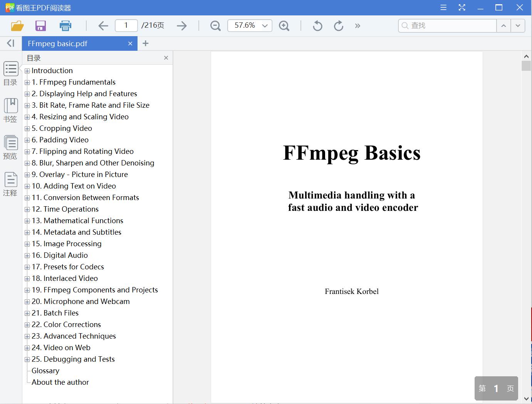The image size is (532, 404).
Task: Open the hamburger menu in title bar
Action: [x=443, y=7]
